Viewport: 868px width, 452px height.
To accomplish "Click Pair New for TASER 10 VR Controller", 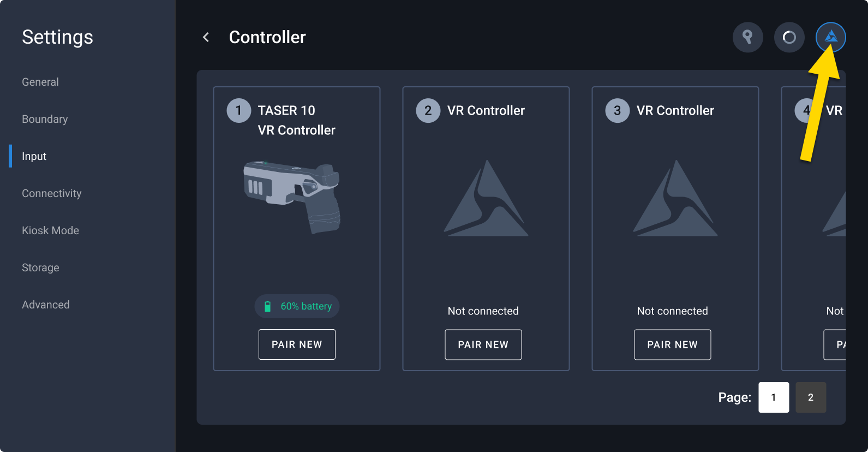I will (297, 344).
